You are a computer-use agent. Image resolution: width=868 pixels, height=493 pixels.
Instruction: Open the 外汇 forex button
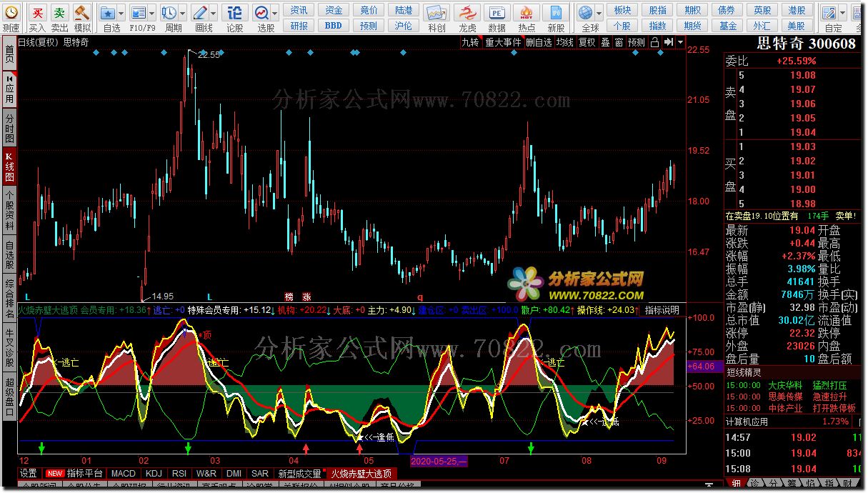[762, 26]
